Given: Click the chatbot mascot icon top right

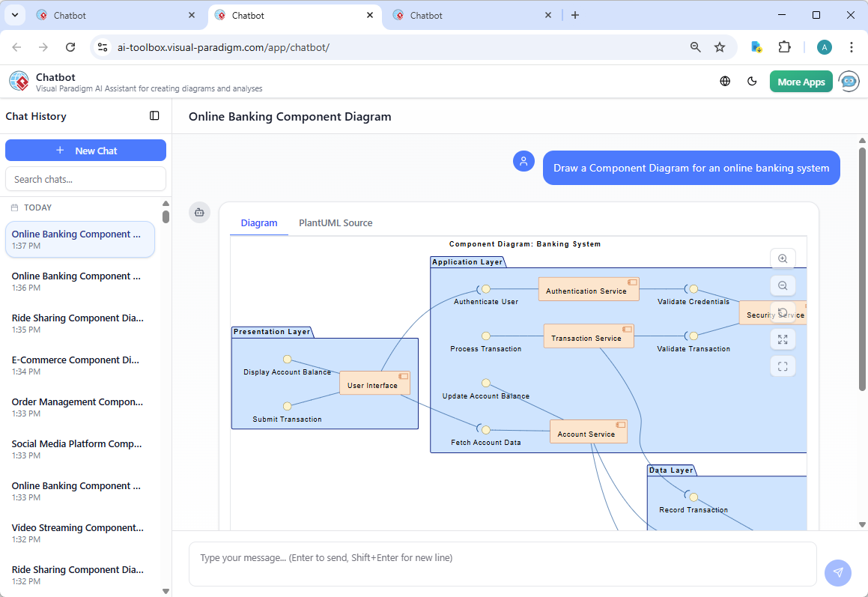Looking at the screenshot, I should click(849, 80).
